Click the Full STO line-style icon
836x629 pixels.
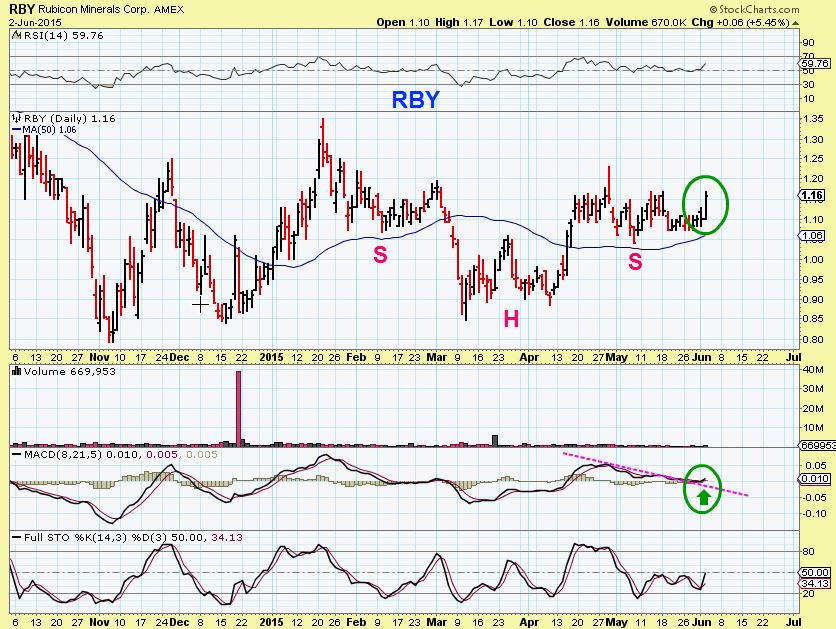pos(16,536)
